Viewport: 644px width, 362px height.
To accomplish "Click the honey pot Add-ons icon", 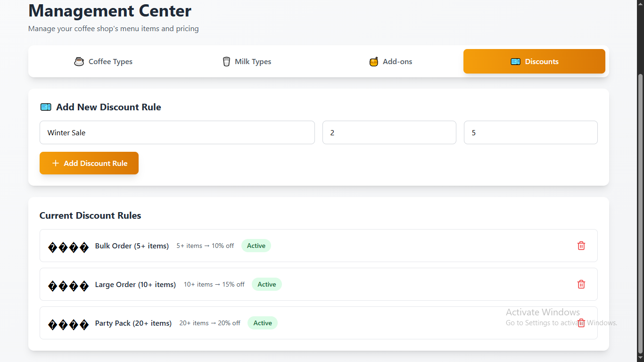I will point(374,61).
